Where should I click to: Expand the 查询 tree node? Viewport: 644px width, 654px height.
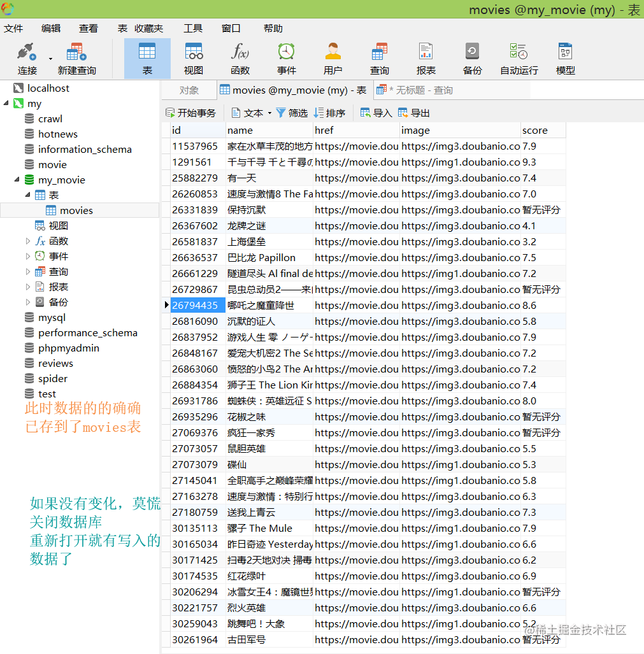(x=27, y=271)
